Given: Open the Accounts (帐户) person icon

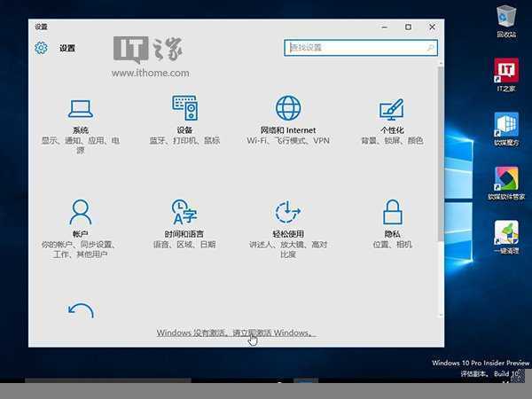Looking at the screenshot, I should (81, 213).
